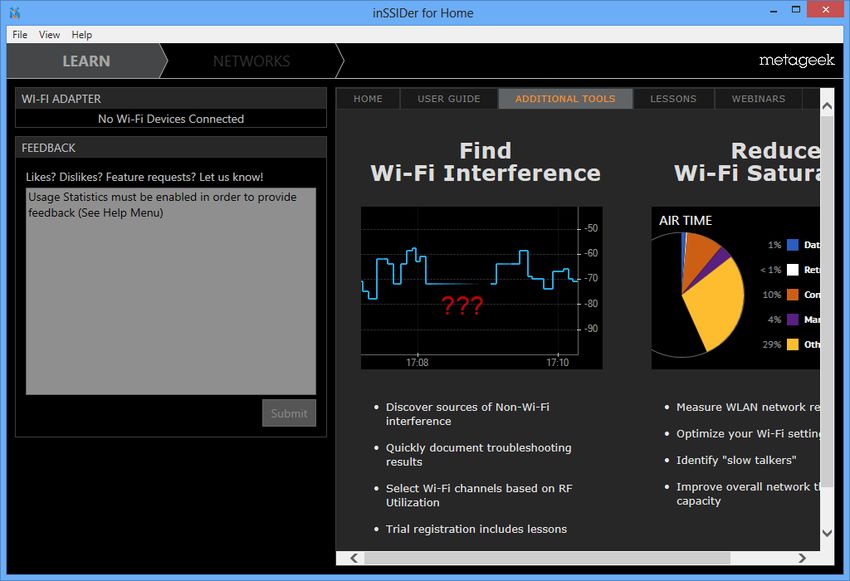The width and height of the screenshot is (850, 581).
Task: Open the Help menu
Action: [82, 35]
